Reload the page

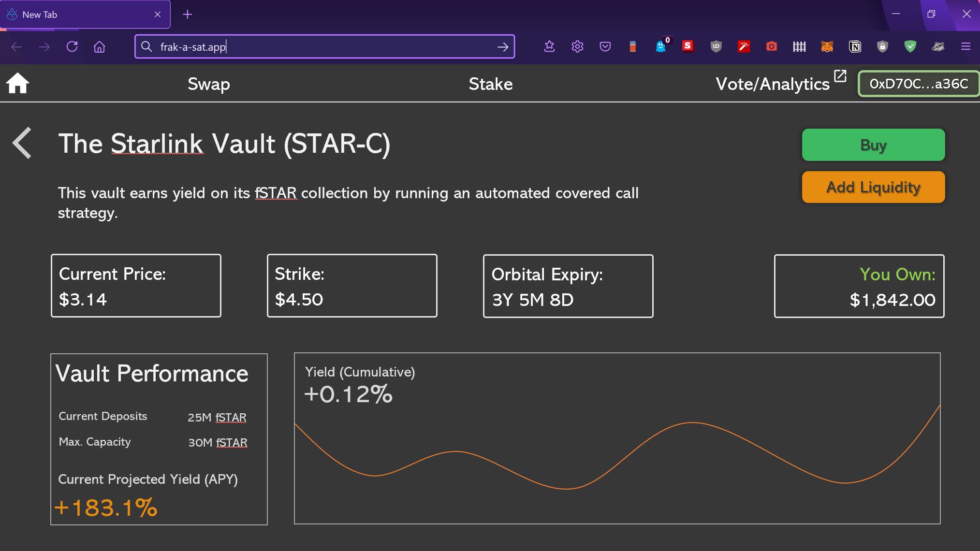[x=72, y=46]
